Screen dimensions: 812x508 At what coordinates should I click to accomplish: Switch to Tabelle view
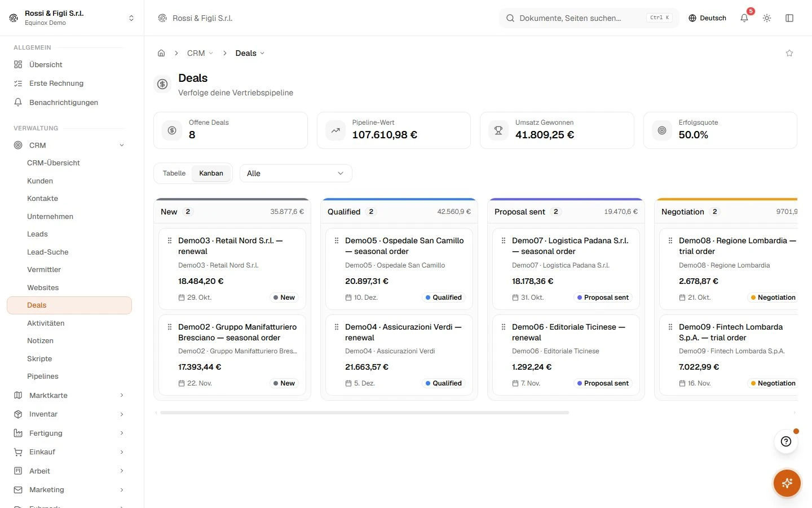(x=174, y=173)
